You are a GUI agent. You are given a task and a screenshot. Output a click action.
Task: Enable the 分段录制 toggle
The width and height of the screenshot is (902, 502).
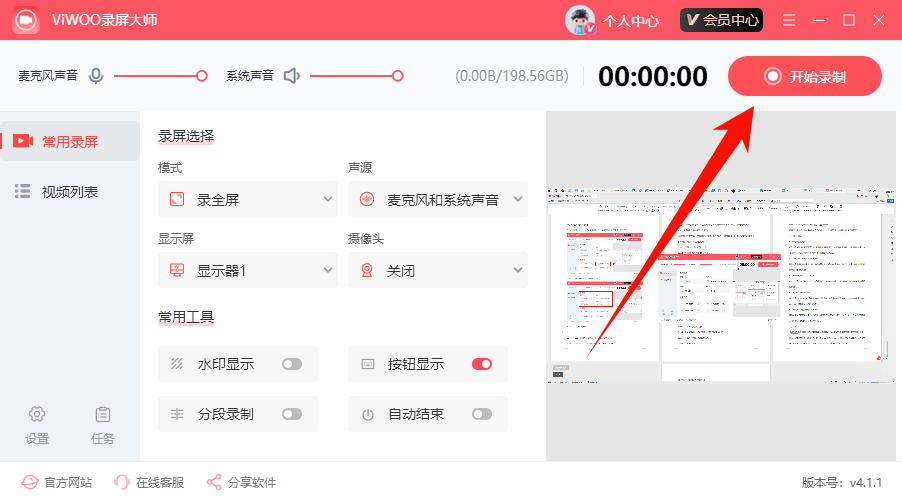tap(292, 414)
